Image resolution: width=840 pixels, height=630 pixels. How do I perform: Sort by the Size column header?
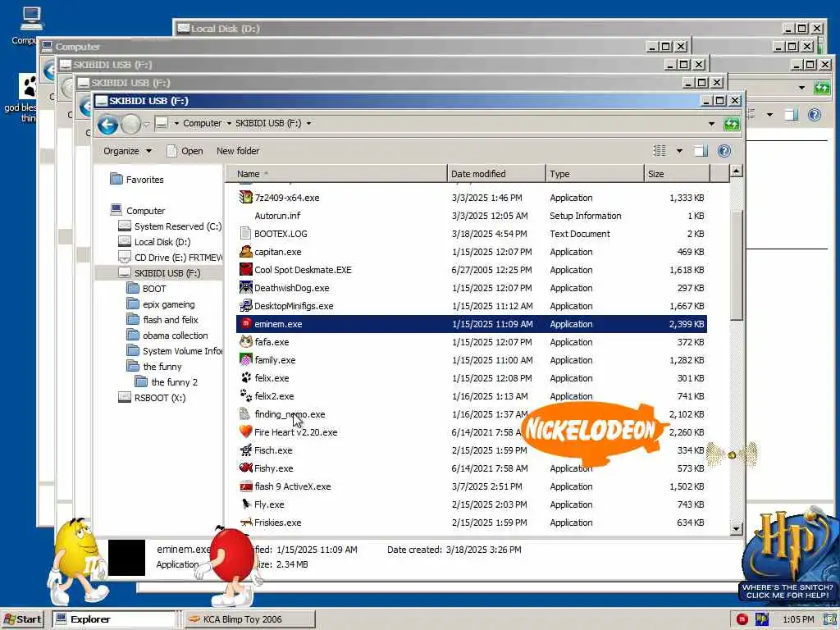(x=677, y=174)
